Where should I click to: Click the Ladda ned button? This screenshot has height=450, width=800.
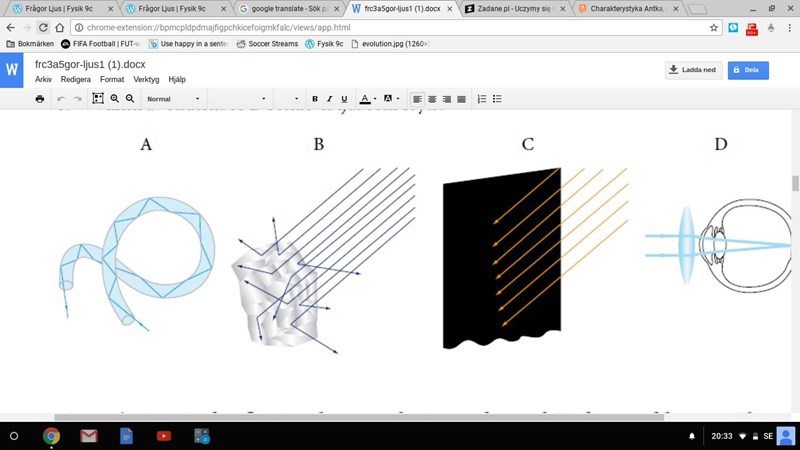693,70
